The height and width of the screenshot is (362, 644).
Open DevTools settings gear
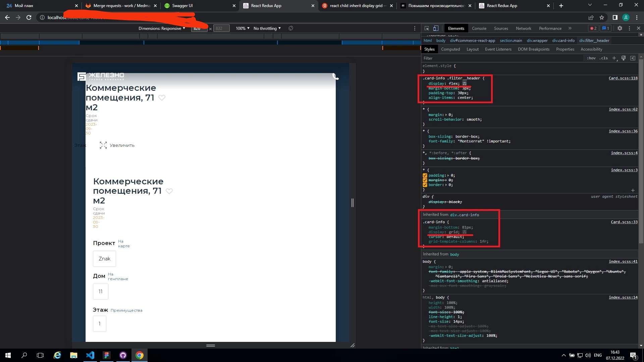620,28
